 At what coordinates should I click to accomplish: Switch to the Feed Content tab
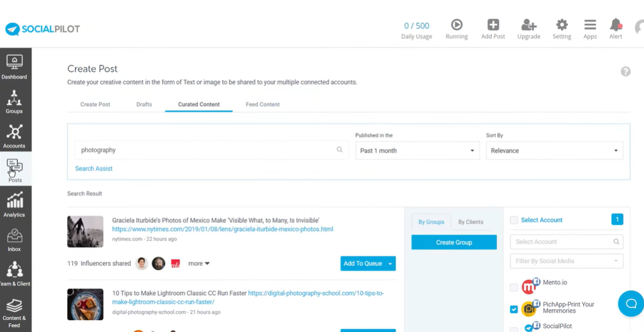tap(263, 104)
